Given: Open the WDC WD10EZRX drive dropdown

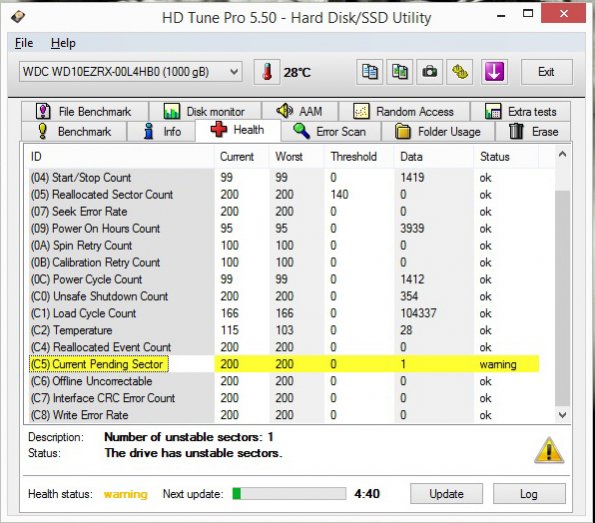Looking at the screenshot, I should 130,72.
